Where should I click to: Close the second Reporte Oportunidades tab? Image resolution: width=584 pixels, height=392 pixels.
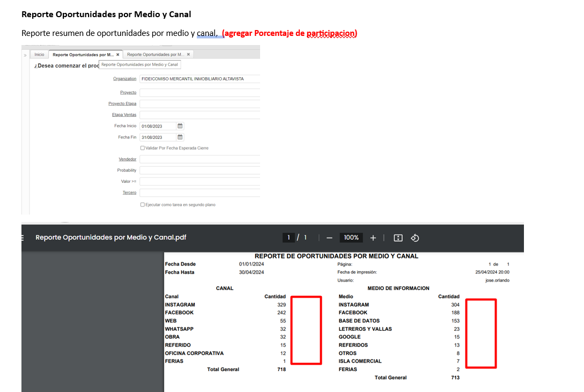[188, 55]
